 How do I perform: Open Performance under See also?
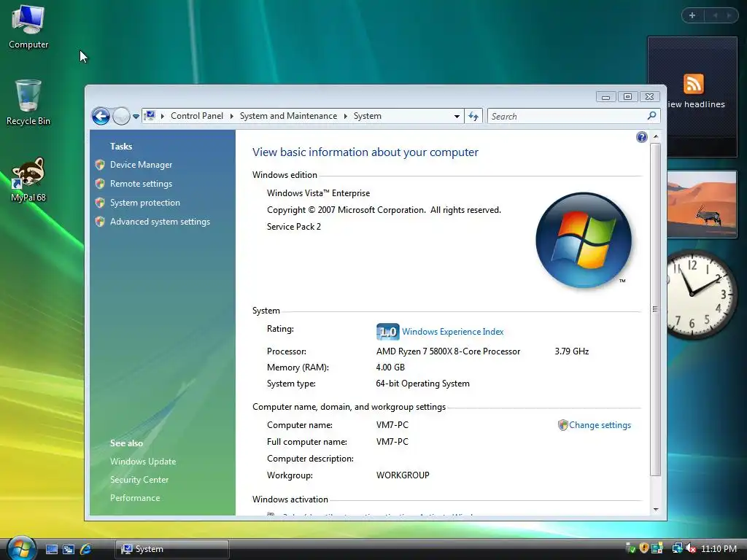(x=135, y=497)
